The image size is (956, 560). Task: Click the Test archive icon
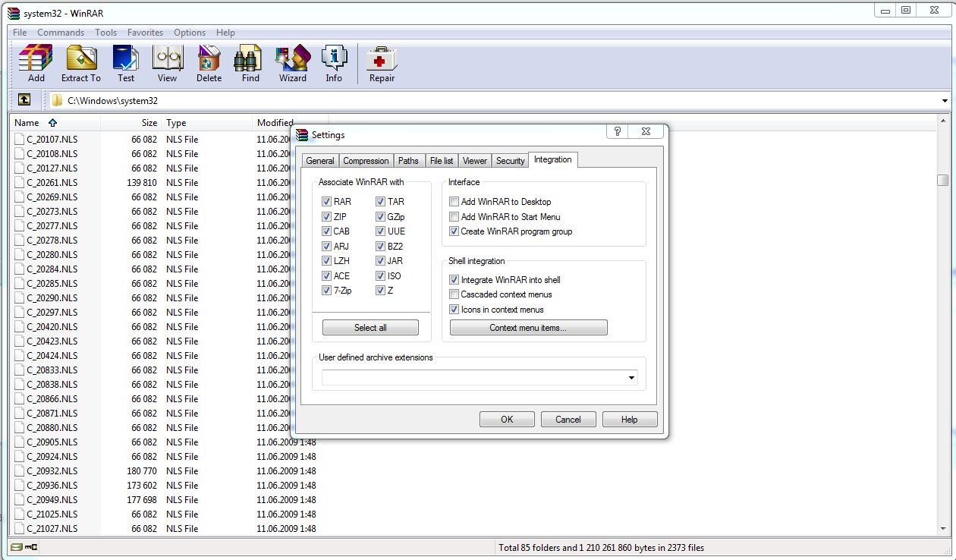(126, 64)
